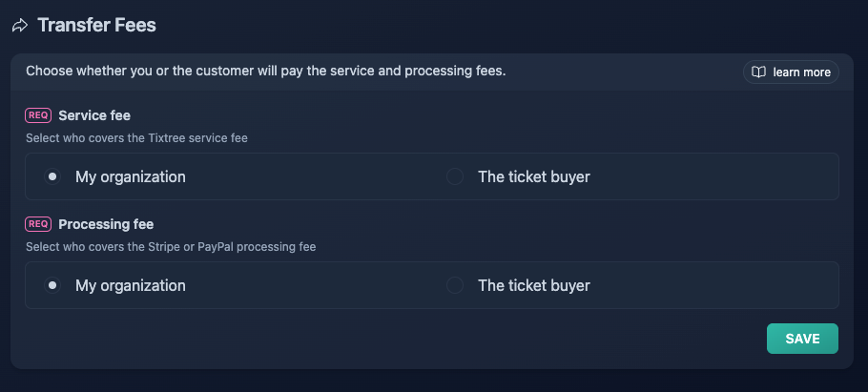Click the green SAVE button
The width and height of the screenshot is (868, 392).
click(x=802, y=339)
